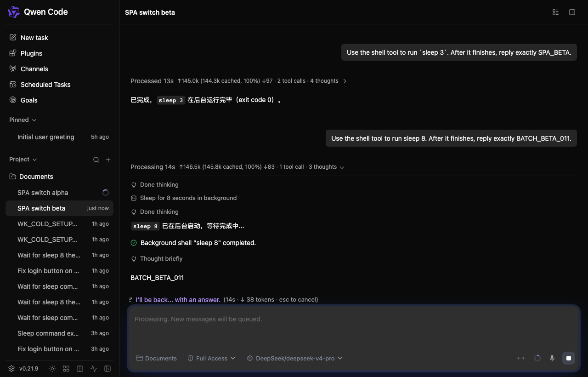The width and height of the screenshot is (588, 377).
Task: Open settings via the gear icon
Action: point(11,369)
